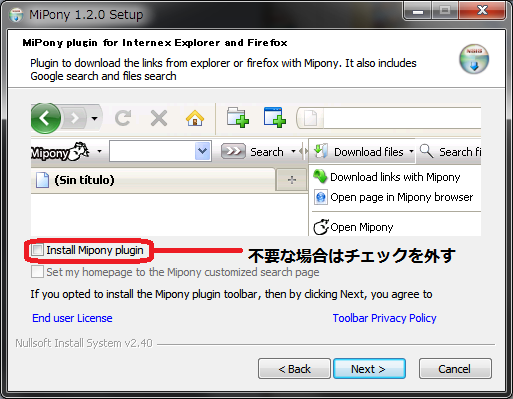
Task: Click the new tab plus button
Action: point(292,180)
